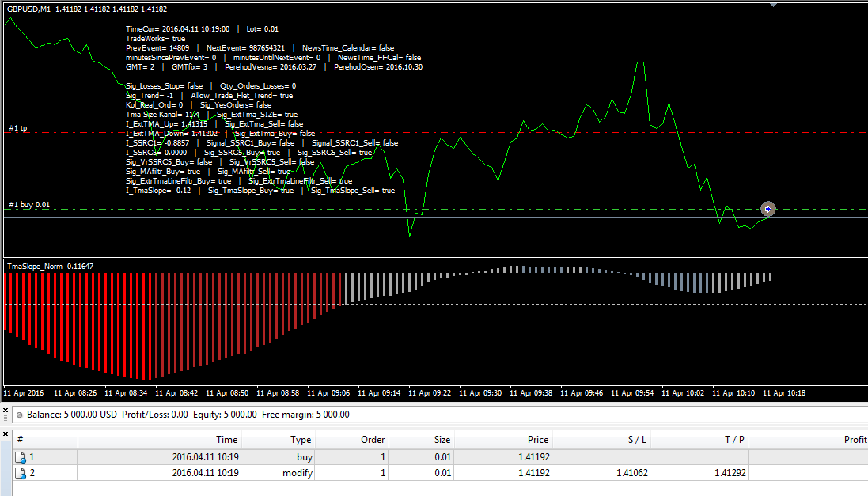The width and height of the screenshot is (868, 496).
Task: Click the TmaSlope_Norm indicator label
Action: click(x=51, y=267)
